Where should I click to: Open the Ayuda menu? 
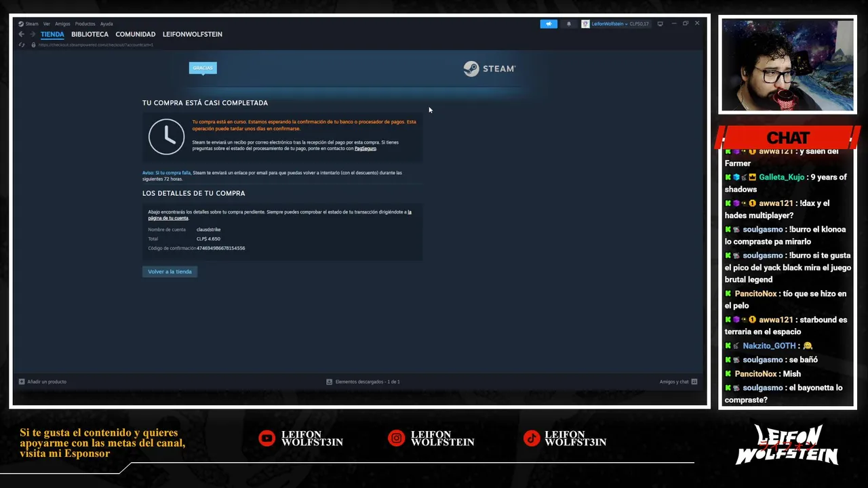pos(106,24)
